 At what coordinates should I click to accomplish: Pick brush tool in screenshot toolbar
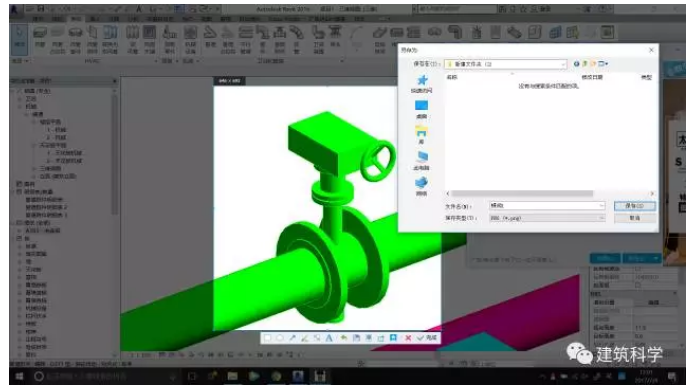pos(305,338)
